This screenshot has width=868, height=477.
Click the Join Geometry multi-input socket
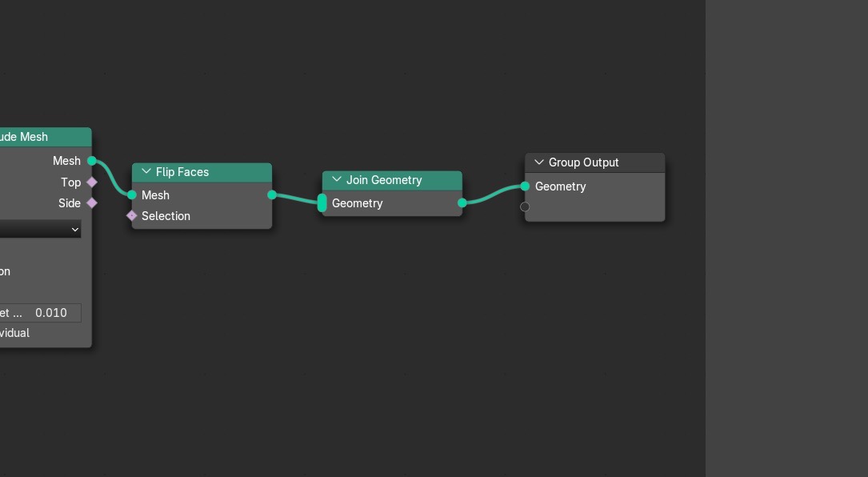coord(322,203)
